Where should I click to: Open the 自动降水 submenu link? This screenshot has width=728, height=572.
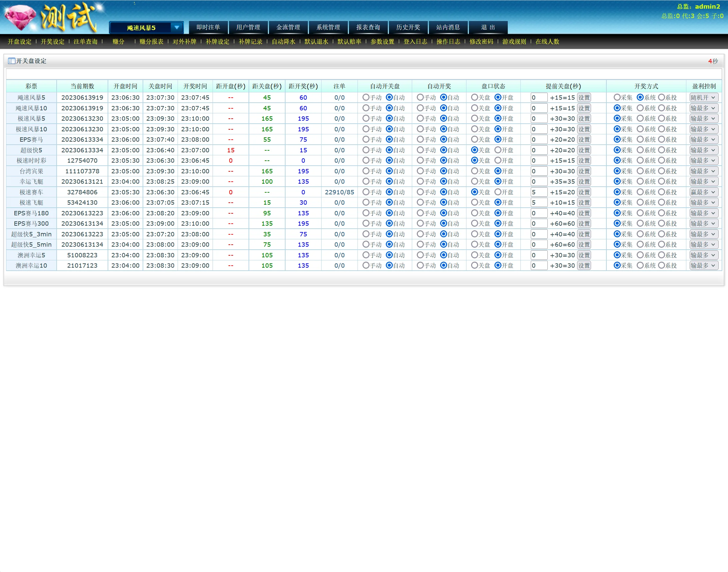point(283,42)
